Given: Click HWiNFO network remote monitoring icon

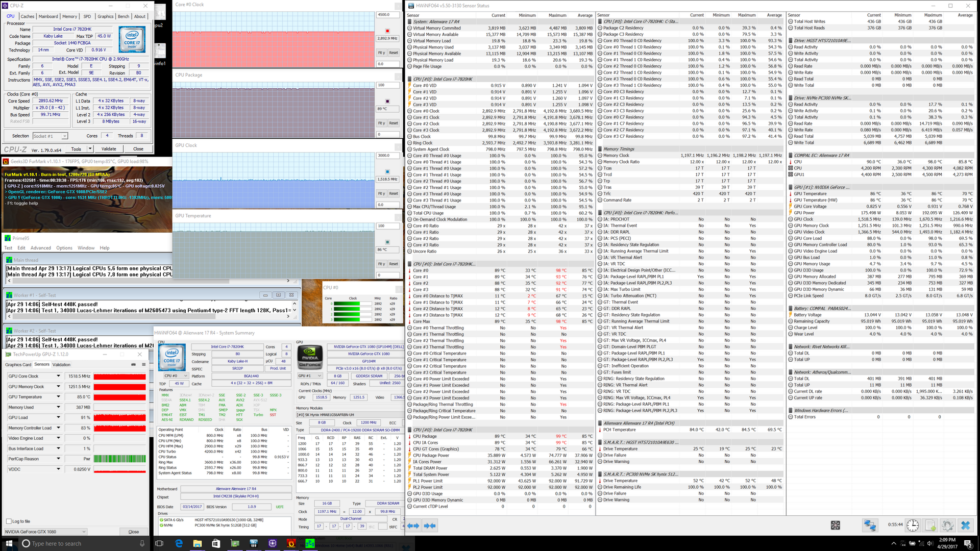Looking at the screenshot, I should pos(870,525).
